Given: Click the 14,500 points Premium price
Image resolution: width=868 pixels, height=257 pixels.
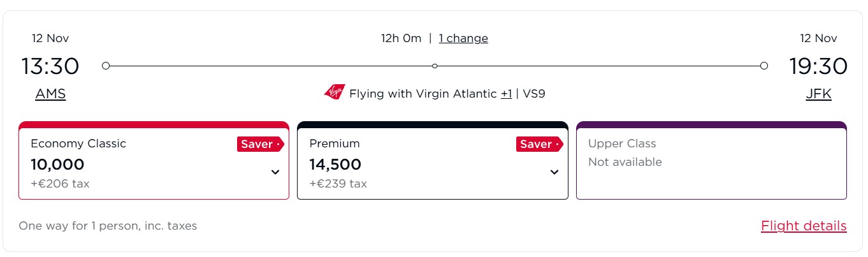Looking at the screenshot, I should point(335,165).
